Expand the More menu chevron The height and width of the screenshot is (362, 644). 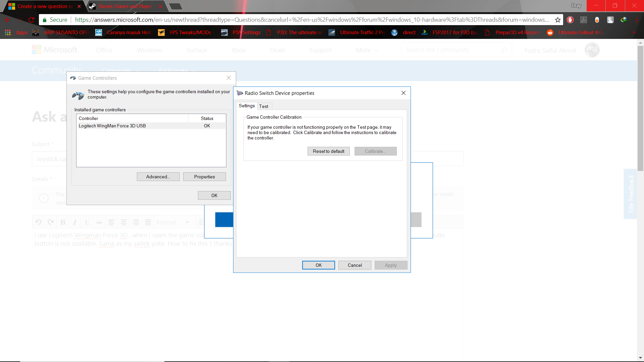pos(377,50)
